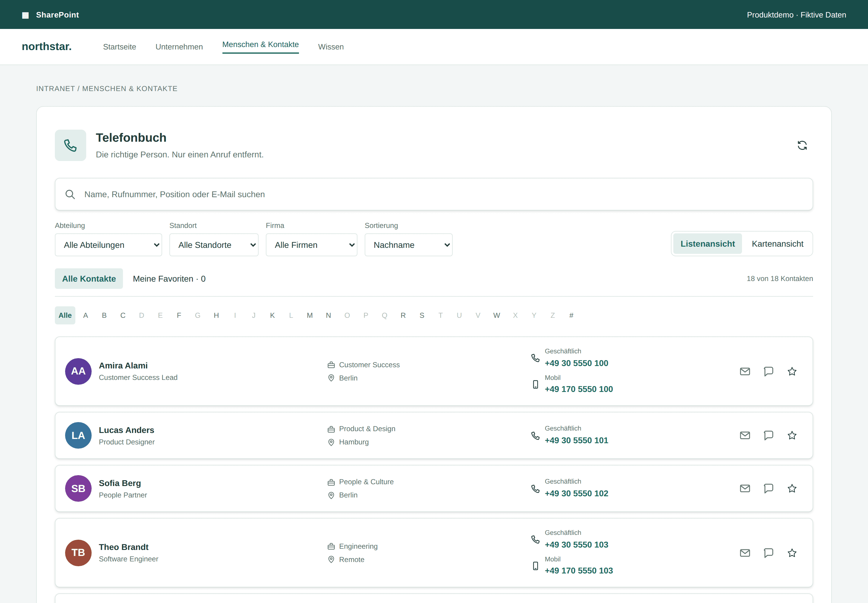The height and width of the screenshot is (603, 868).
Task: Filter contacts by letter B
Action: tap(104, 315)
